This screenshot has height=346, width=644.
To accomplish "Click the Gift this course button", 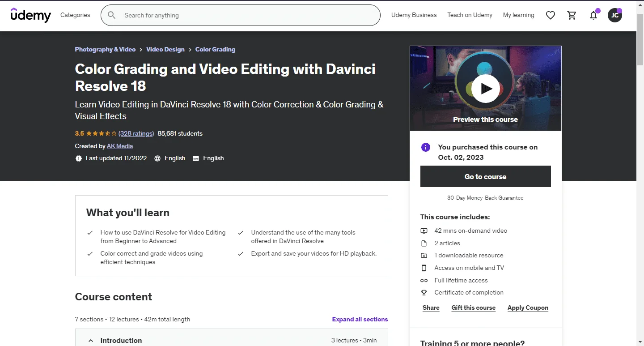I will (x=474, y=308).
